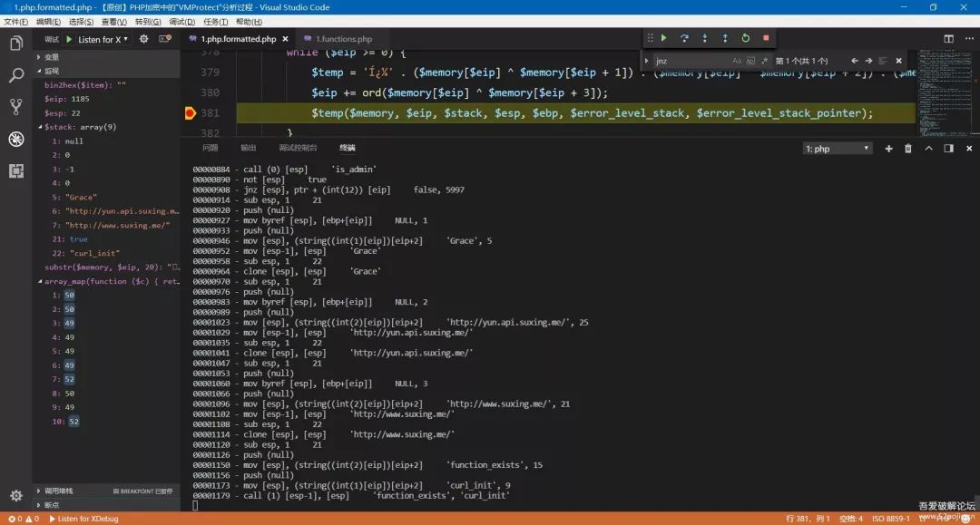Collapse the $stack array(9) watch entry
980x525 pixels.
[x=41, y=127]
